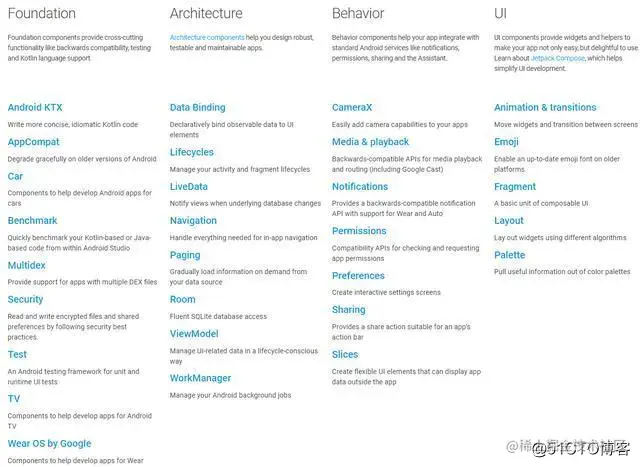This screenshot has height=467, width=640.
Task: Open the Benchmark component page
Action: point(32,221)
